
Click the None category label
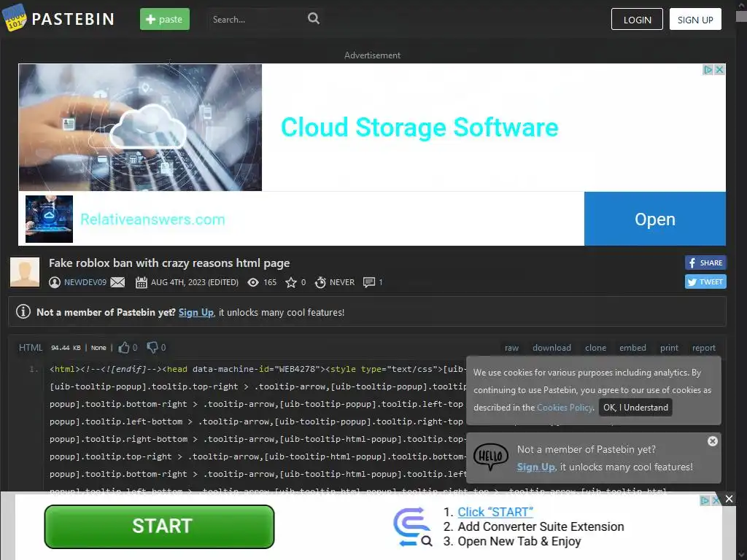98,348
